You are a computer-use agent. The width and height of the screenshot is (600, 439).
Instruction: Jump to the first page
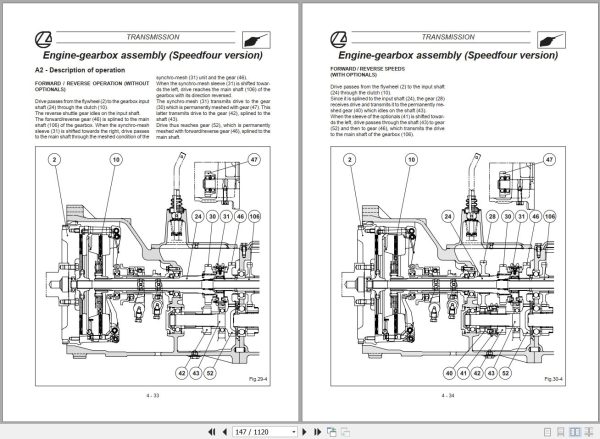pyautogui.click(x=211, y=432)
